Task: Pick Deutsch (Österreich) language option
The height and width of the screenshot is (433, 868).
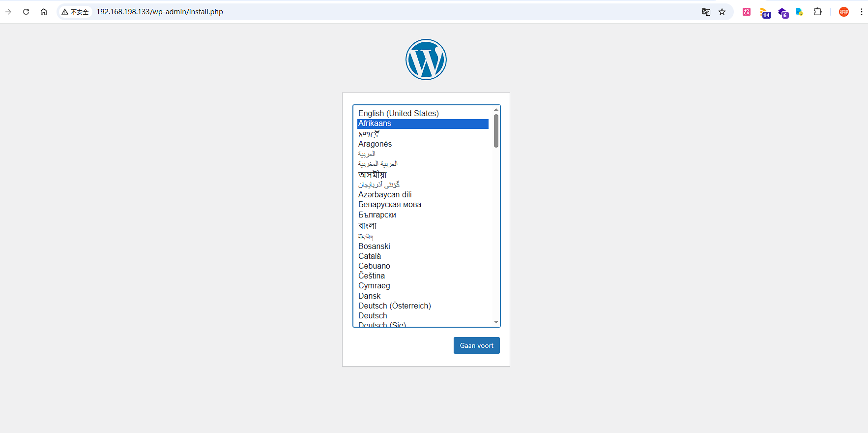Action: coord(394,306)
